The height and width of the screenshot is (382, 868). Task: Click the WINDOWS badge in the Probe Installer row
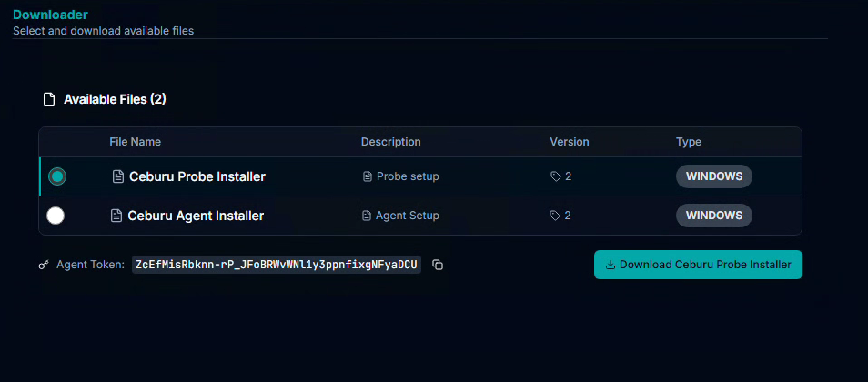[714, 176]
